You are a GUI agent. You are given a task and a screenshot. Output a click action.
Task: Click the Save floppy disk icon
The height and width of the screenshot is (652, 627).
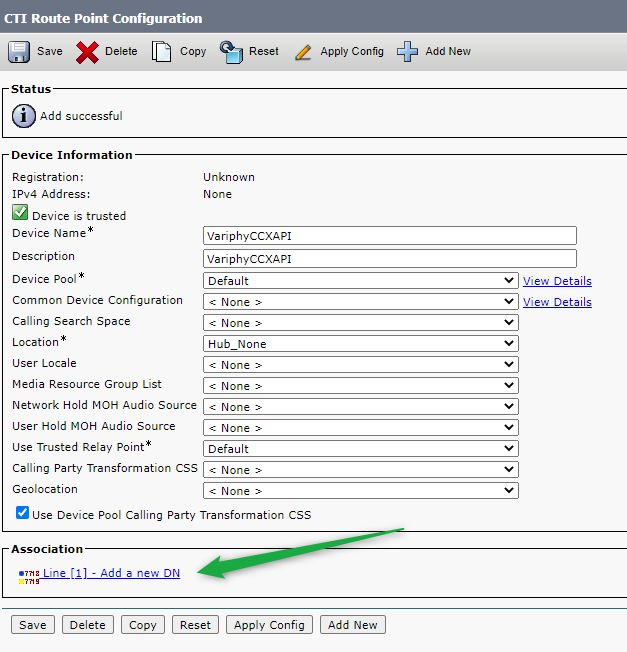click(19, 52)
